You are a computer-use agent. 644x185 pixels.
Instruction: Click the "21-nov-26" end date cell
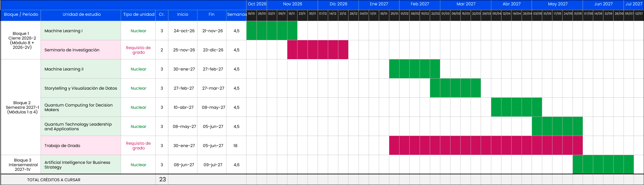212,31
